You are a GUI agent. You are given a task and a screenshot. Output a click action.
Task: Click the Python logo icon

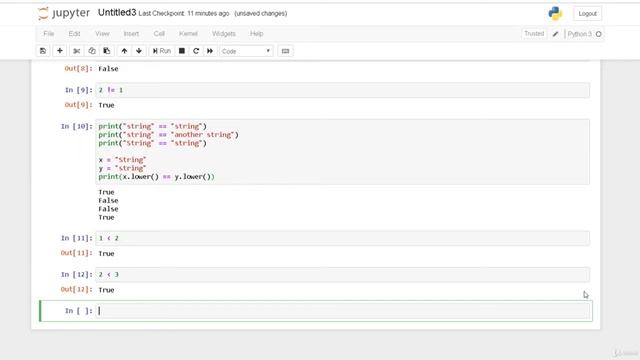pyautogui.click(x=555, y=13)
